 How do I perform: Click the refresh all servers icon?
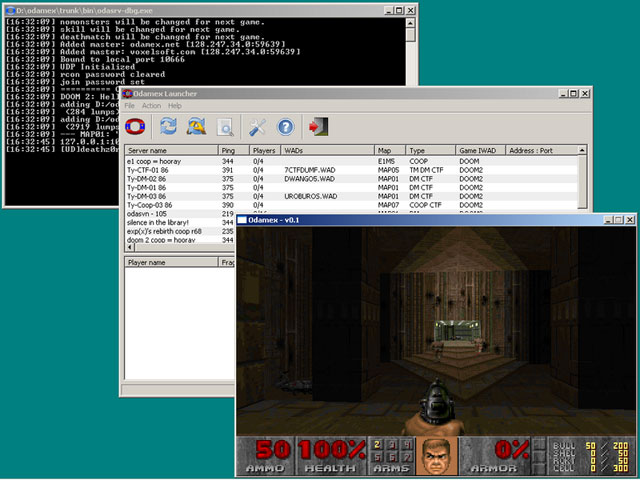tap(197, 126)
